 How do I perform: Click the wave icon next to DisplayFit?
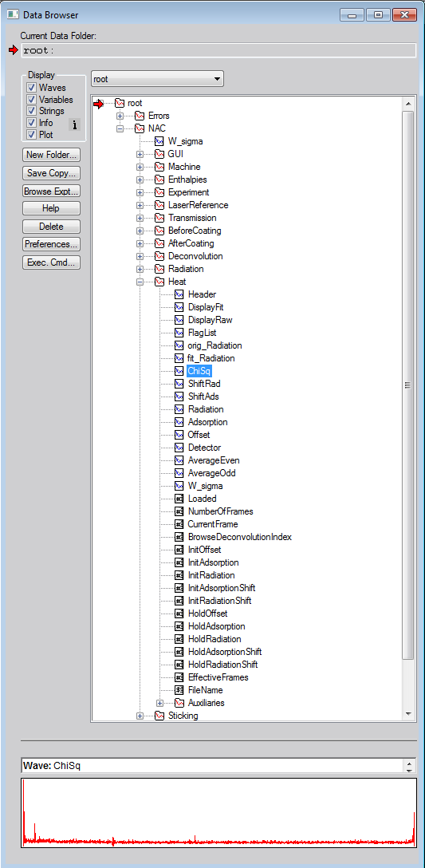click(179, 307)
